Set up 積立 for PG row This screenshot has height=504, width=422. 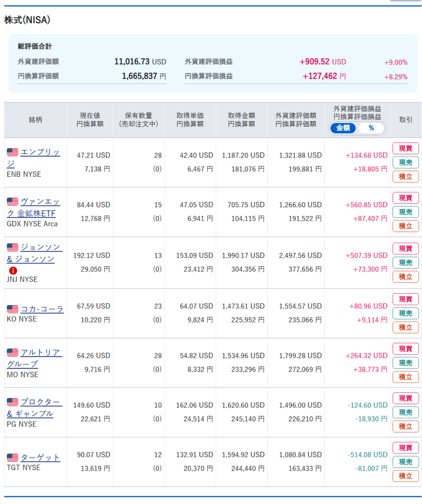pos(405,426)
